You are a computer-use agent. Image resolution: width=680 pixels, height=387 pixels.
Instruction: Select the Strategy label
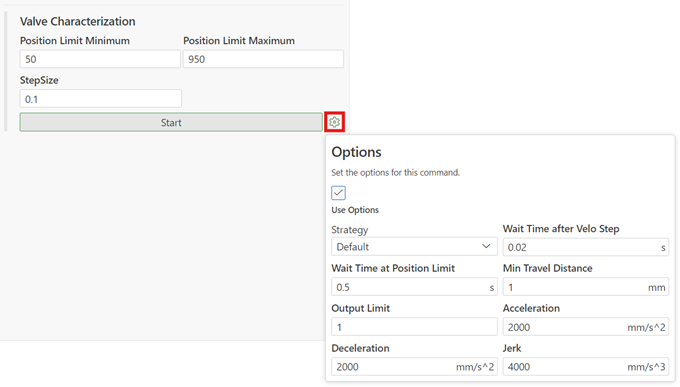pos(350,230)
